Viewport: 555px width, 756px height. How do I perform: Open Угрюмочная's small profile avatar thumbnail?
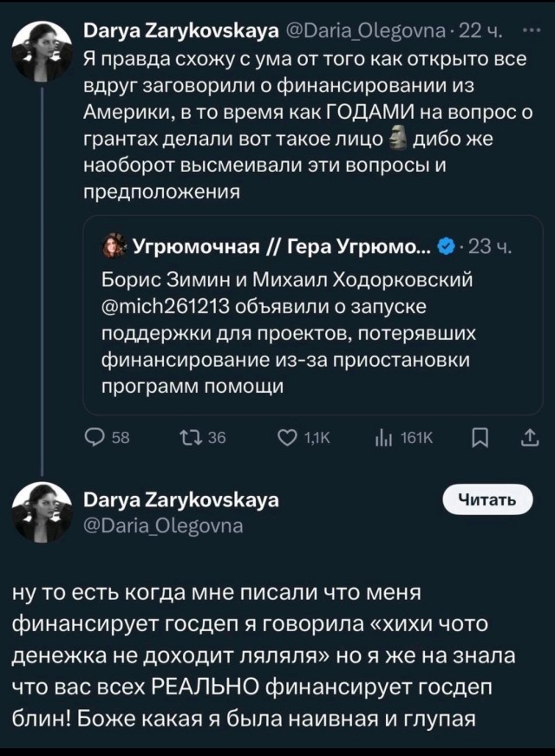pyautogui.click(x=110, y=245)
